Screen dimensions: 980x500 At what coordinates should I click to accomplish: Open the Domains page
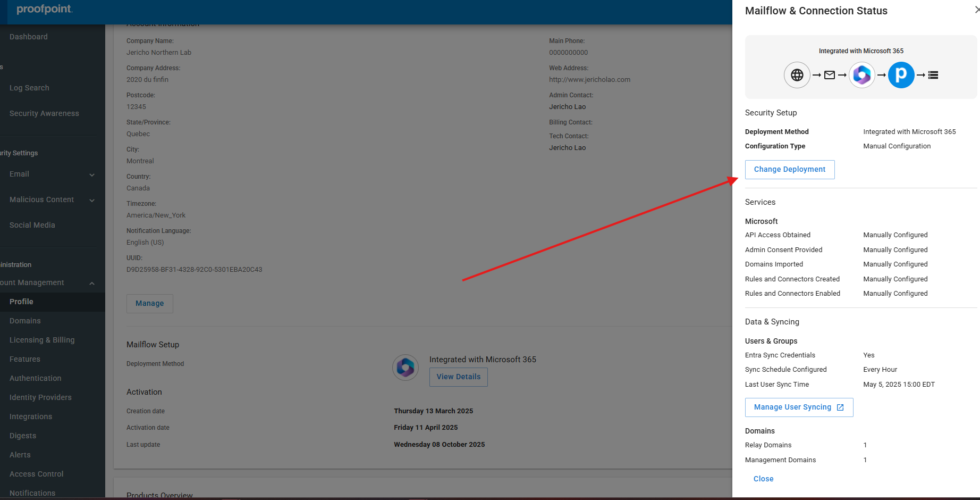[25, 321]
